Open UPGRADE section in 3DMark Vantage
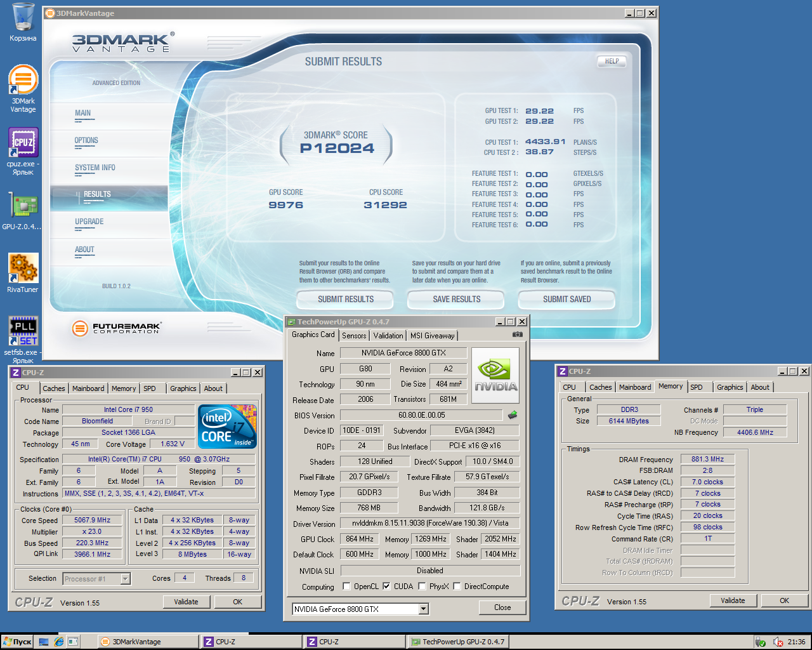The width and height of the screenshot is (812, 650). [89, 222]
